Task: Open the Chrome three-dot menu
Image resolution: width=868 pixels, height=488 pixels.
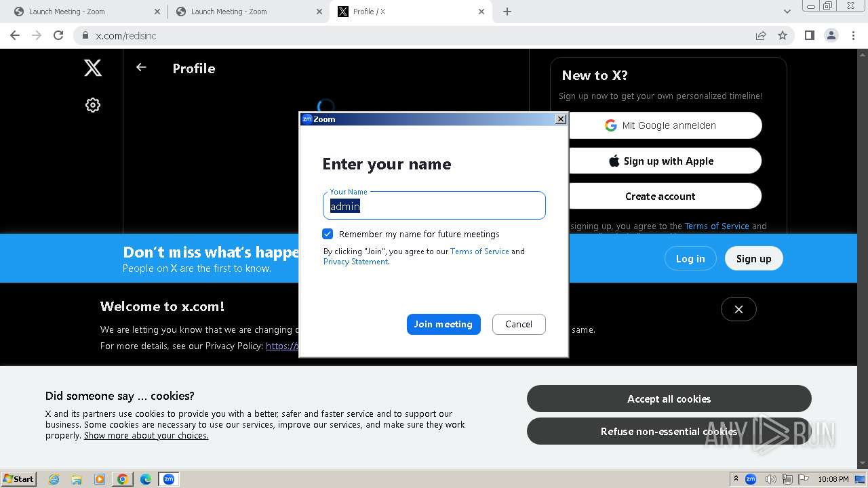Action: [853, 35]
